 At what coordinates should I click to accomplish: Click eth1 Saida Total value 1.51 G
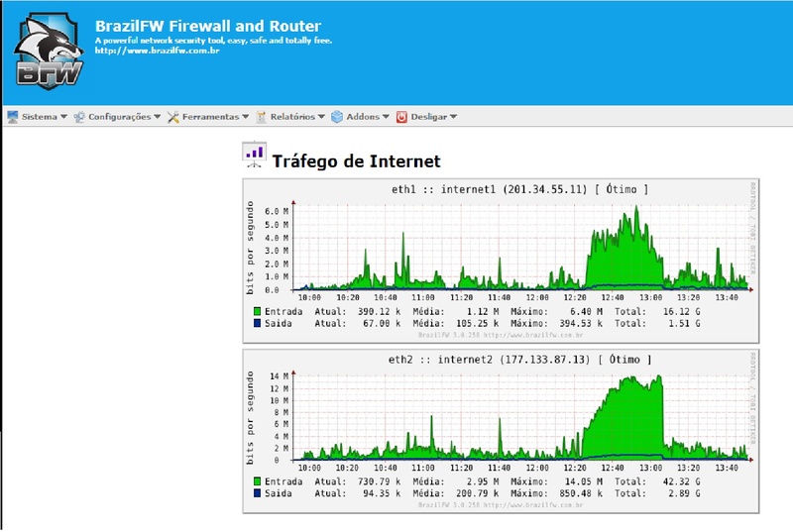pos(684,323)
